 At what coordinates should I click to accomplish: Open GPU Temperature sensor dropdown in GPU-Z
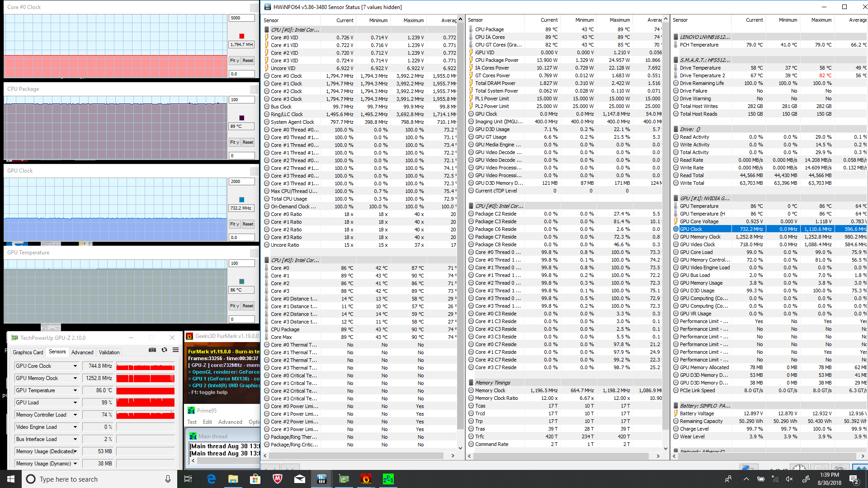(75, 390)
